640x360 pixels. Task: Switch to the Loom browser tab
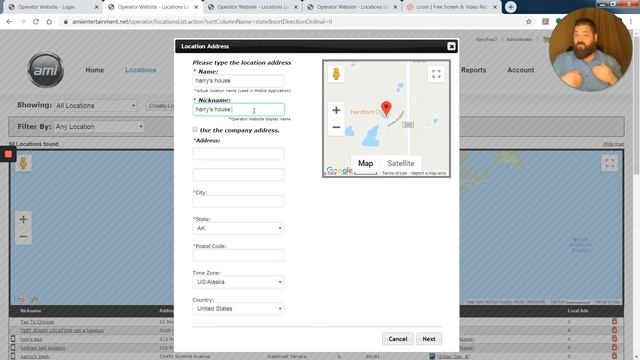point(452,7)
